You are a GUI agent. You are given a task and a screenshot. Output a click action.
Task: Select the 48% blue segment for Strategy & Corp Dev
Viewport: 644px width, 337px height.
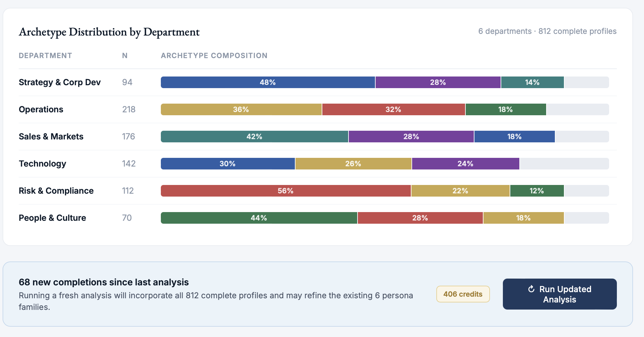pyautogui.click(x=267, y=82)
